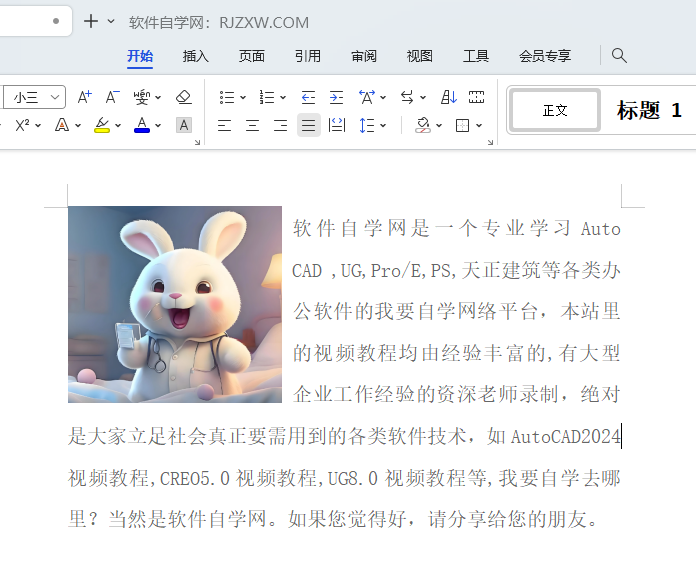
Task: Open the 视图 ribbon tab
Action: click(x=419, y=56)
